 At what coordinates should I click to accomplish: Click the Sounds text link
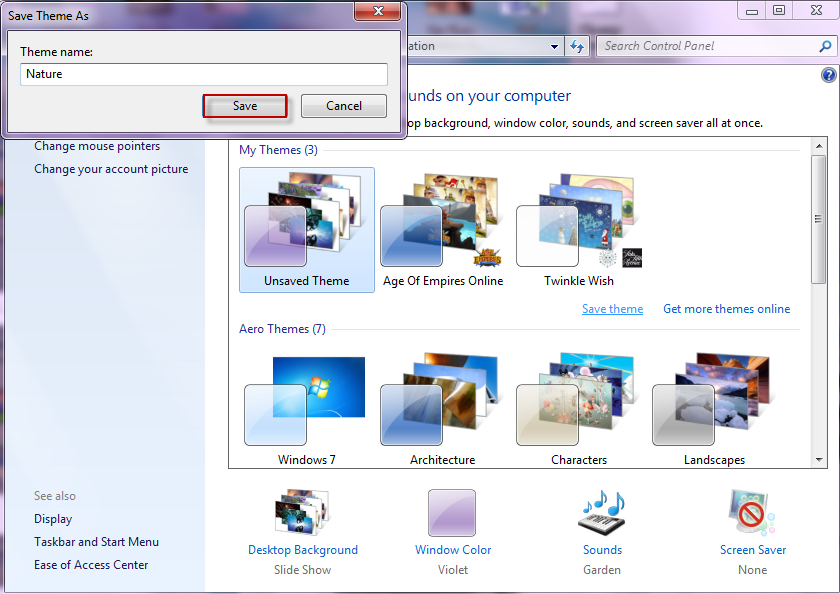pos(602,550)
